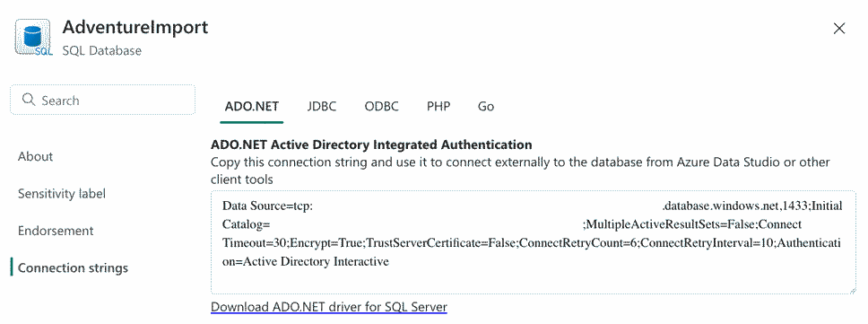This screenshot has width=868, height=324.
Task: Click inside the connection string text box
Action: [x=534, y=242]
